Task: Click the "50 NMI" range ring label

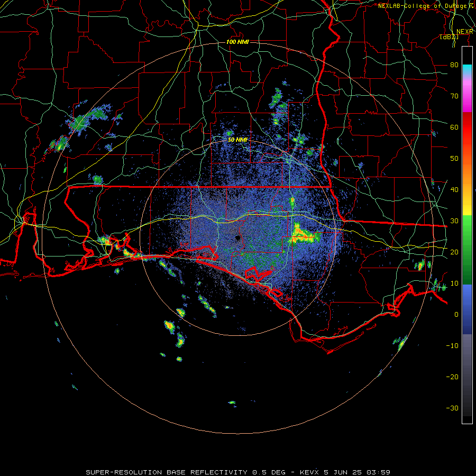Action: [237, 140]
